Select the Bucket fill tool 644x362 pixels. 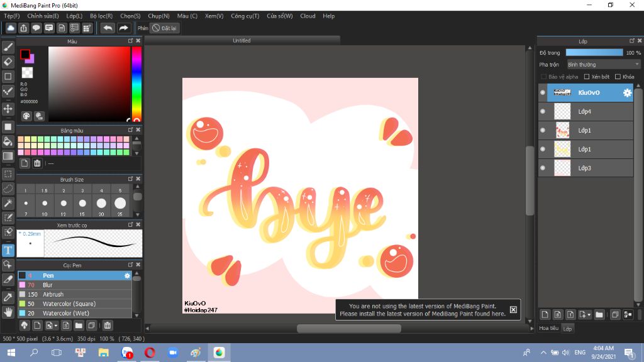click(8, 141)
